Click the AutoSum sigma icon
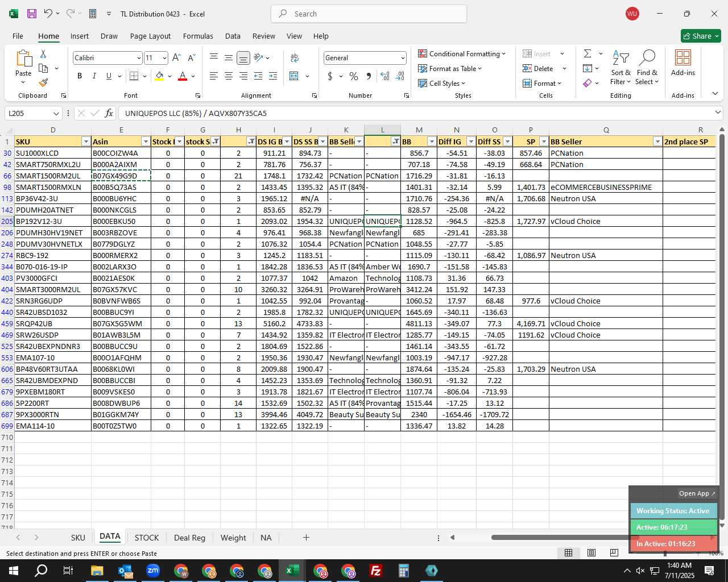Image resolution: width=728 pixels, height=582 pixels. tap(588, 53)
